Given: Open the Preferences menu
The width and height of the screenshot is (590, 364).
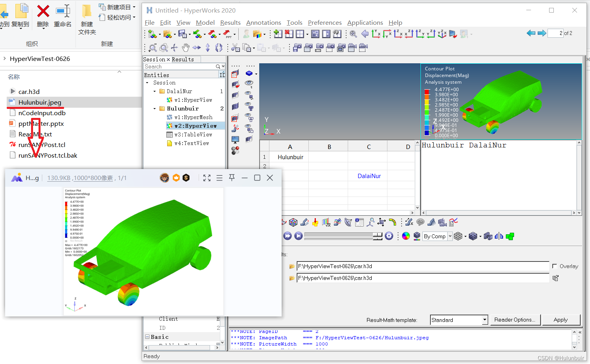Looking at the screenshot, I should click(324, 22).
